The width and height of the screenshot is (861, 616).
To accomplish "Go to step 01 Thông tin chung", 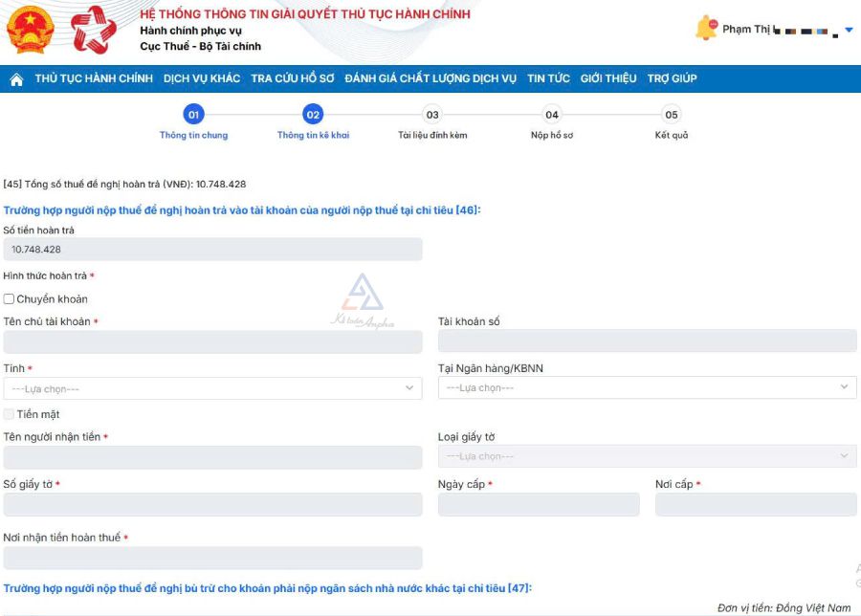I will 193,115.
